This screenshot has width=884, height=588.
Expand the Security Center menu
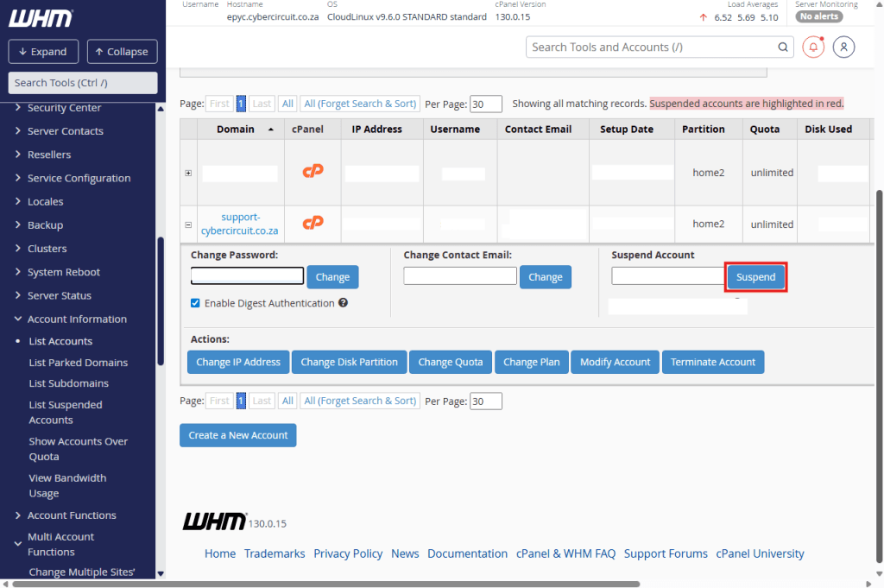coord(19,108)
